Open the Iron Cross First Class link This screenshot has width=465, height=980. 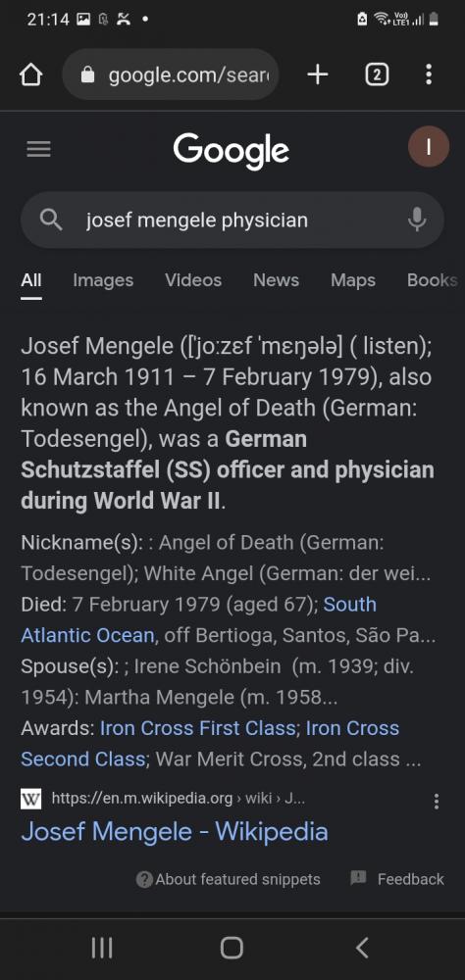click(x=198, y=728)
